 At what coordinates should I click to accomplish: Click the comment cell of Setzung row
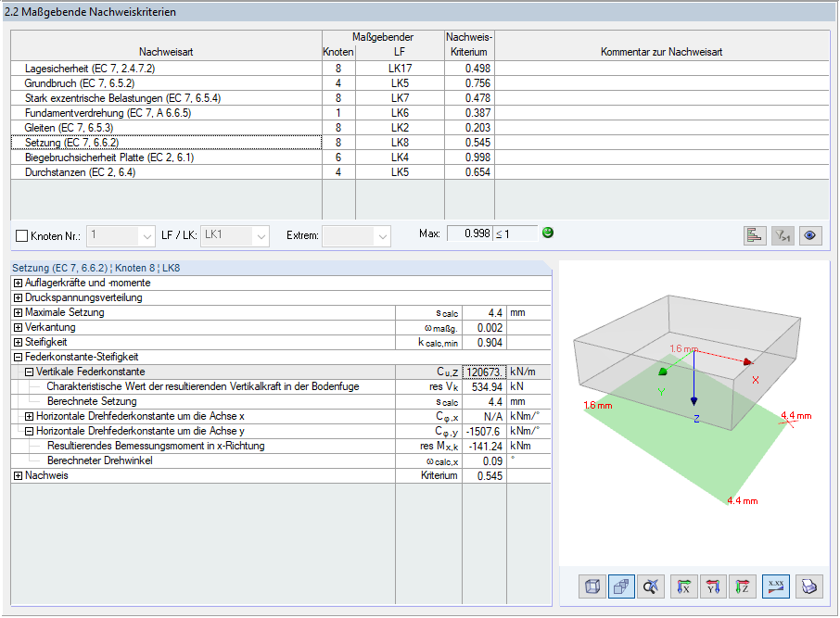(x=662, y=143)
